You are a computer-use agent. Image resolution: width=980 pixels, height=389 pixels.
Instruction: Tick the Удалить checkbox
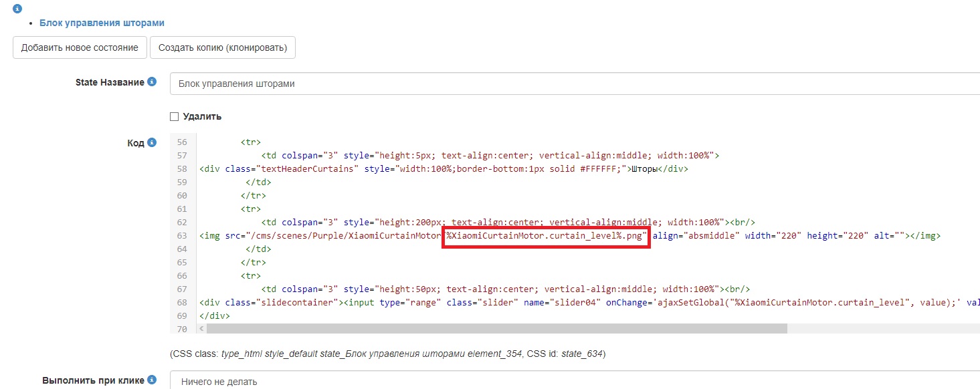175,116
